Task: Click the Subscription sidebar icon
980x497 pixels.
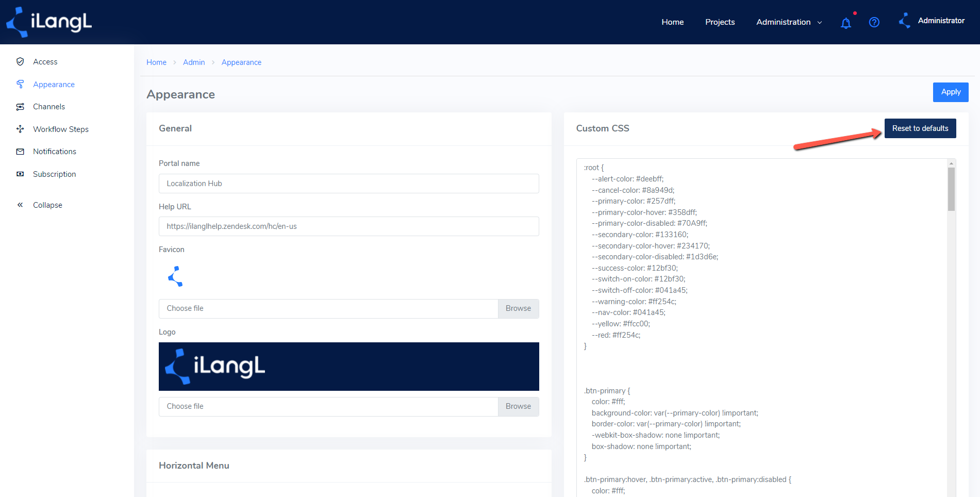Action: point(20,174)
